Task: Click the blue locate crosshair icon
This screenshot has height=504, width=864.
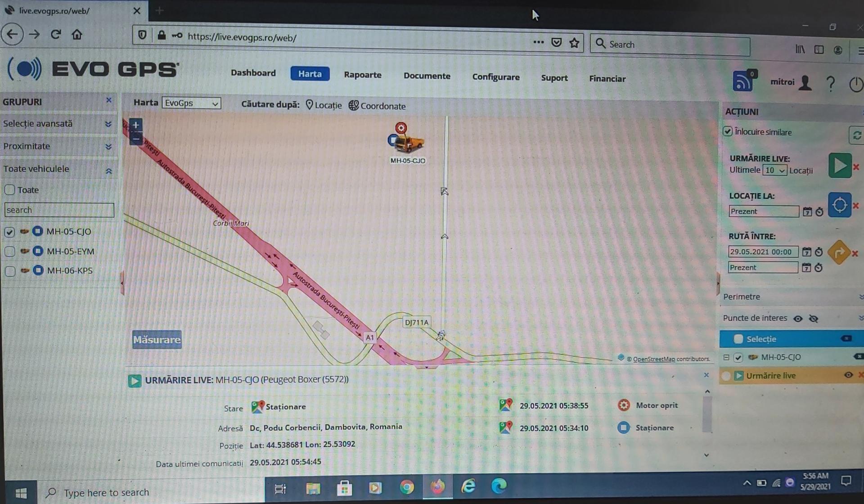Action: 839,205
